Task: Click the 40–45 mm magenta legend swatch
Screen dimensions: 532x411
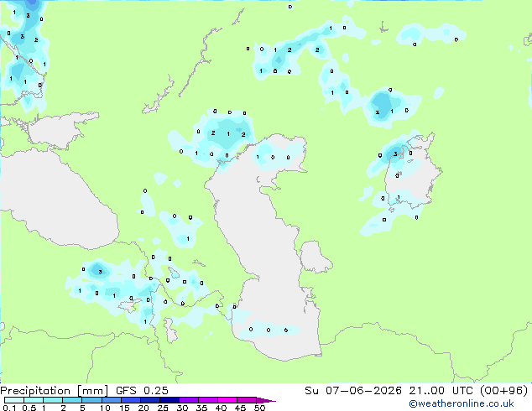Action: click(x=227, y=400)
